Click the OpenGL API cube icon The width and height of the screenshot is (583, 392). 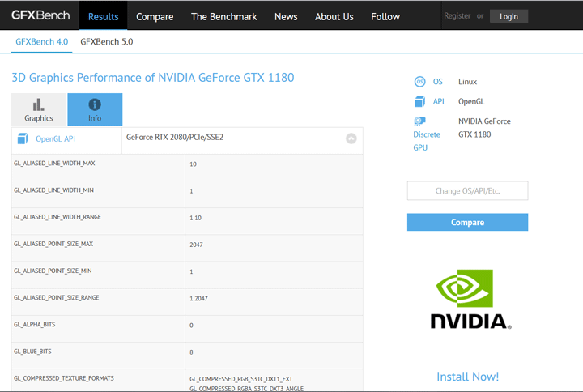point(23,138)
